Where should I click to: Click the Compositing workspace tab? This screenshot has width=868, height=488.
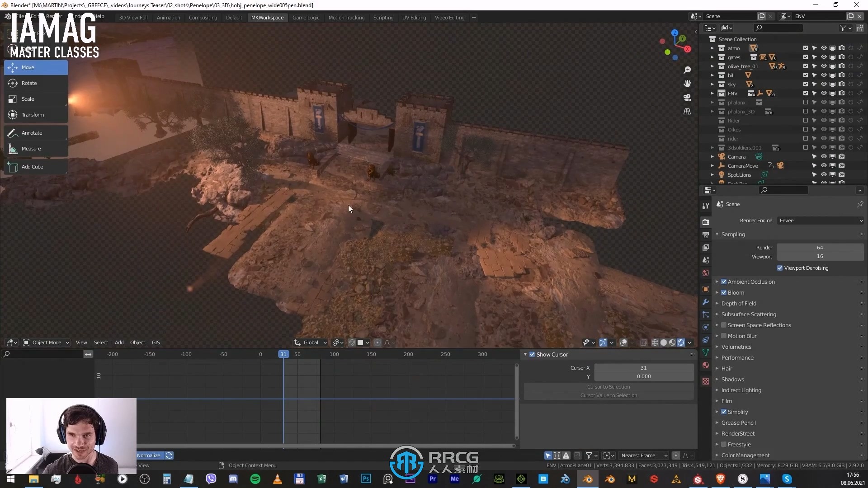[x=203, y=17]
